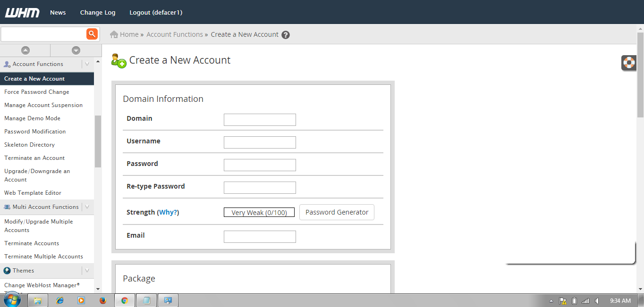Click inside the Domain input field
Viewport: 644px width, 307px height.
click(x=259, y=119)
